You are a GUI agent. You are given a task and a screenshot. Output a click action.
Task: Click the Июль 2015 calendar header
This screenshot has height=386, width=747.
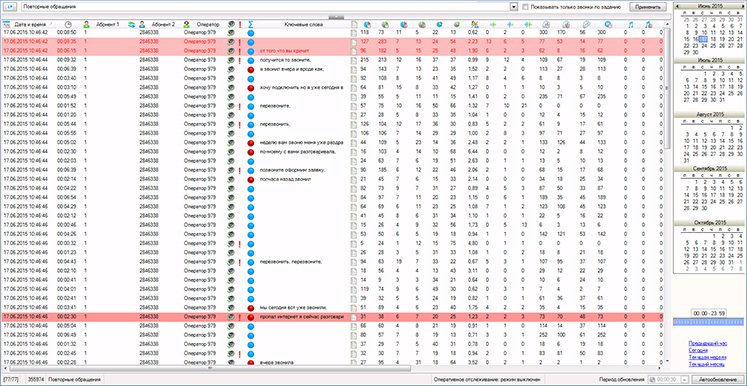(709, 61)
